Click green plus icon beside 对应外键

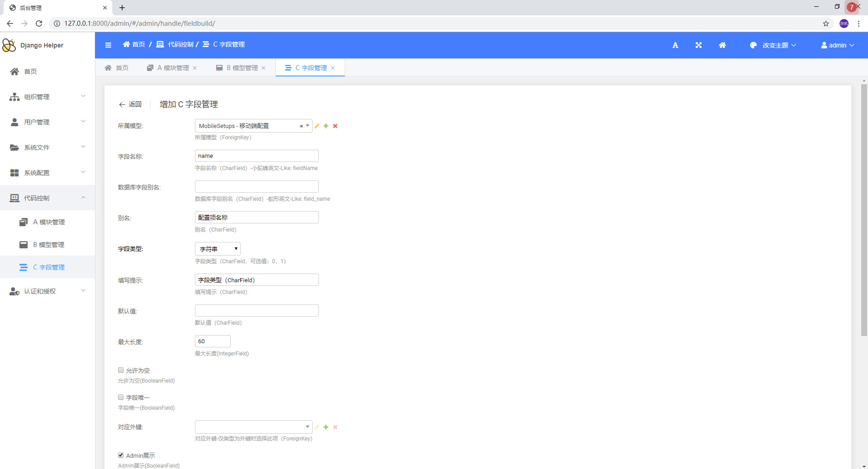[x=326, y=427]
